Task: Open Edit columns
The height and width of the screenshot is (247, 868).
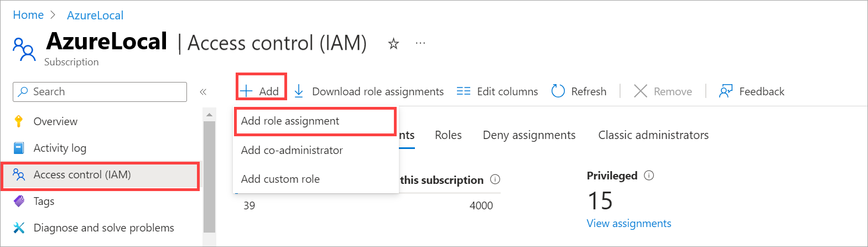Action: tap(497, 91)
